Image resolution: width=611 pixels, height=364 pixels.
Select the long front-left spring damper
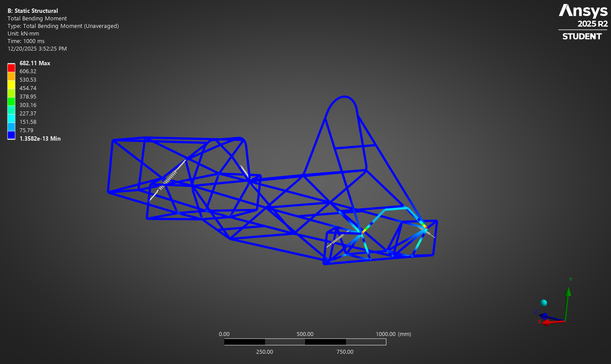point(168,180)
